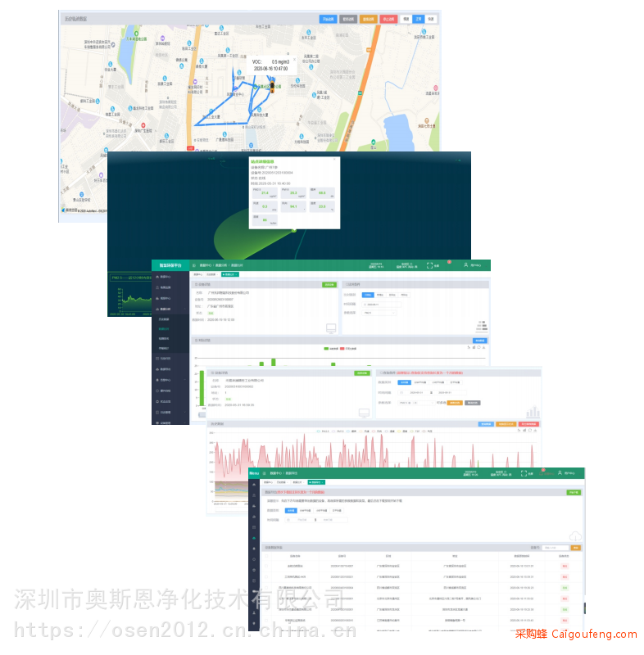Open user menu dropdown in front window header
Screen dimensions: 644x655
[x=567, y=473]
